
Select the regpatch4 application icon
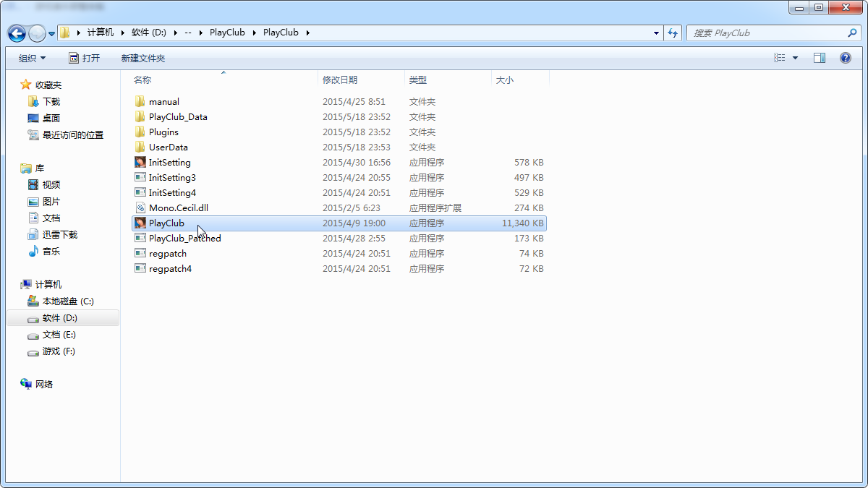point(140,269)
